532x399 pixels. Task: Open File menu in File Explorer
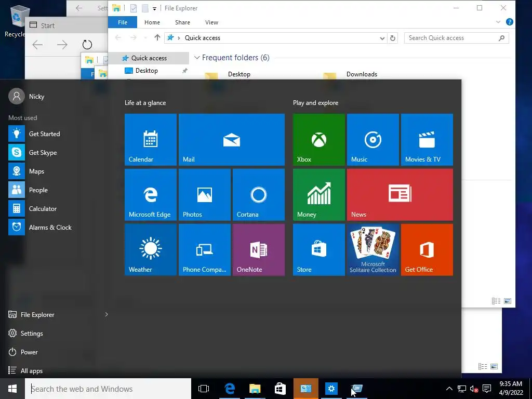tap(123, 22)
